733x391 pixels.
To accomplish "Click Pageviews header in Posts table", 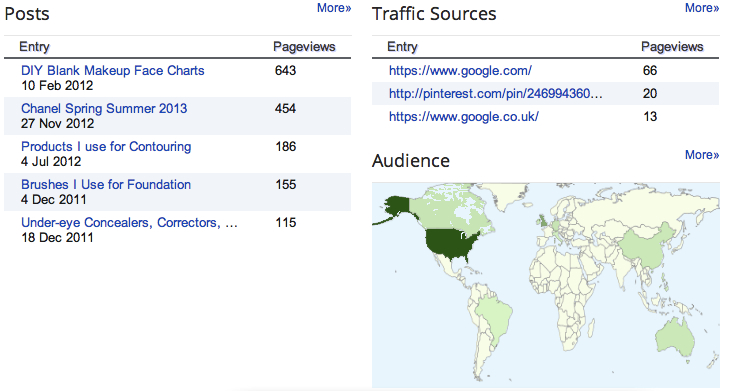I will pos(304,47).
